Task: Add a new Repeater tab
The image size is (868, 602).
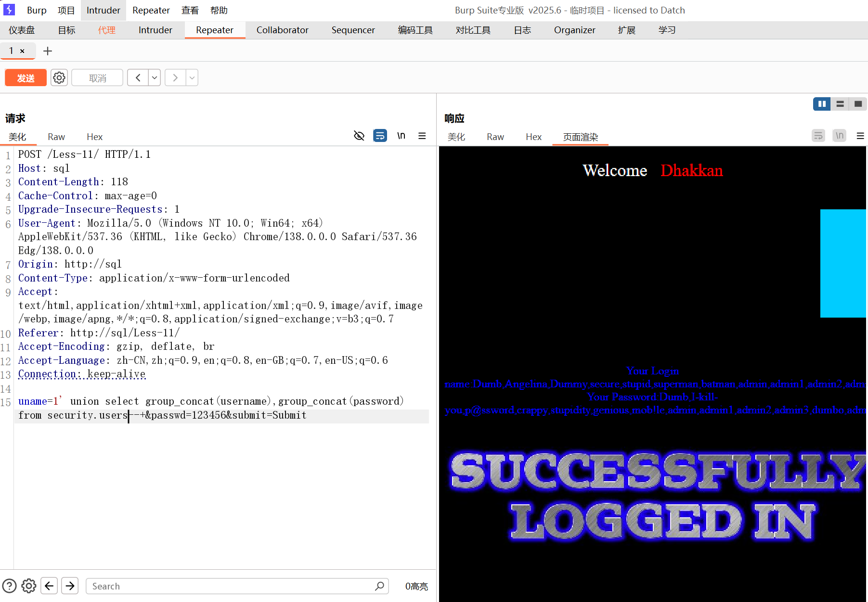Action: (48, 51)
